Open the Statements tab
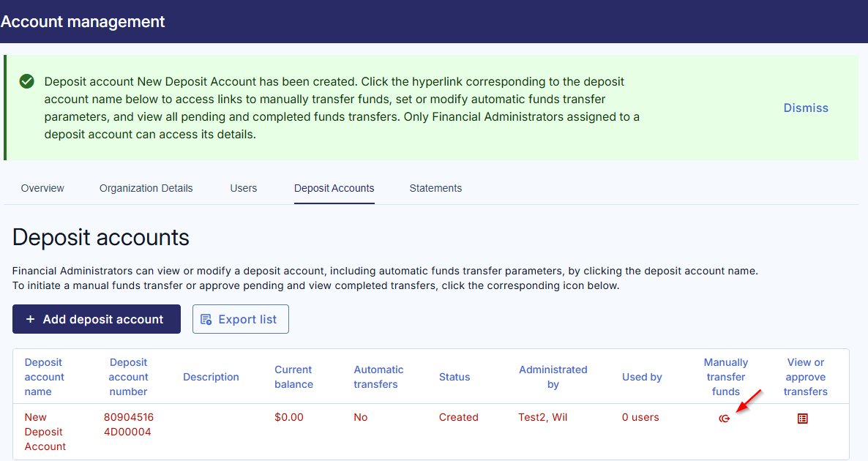868x461 pixels. click(435, 188)
